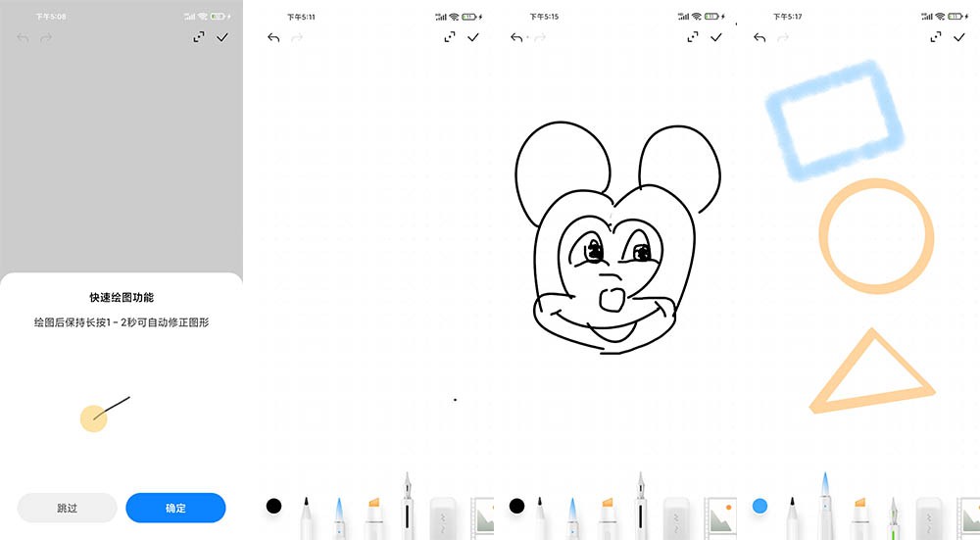Screen dimensions: 980x540
Task: Select the orange highlighter in the 5:11 screen
Action: 373,518
